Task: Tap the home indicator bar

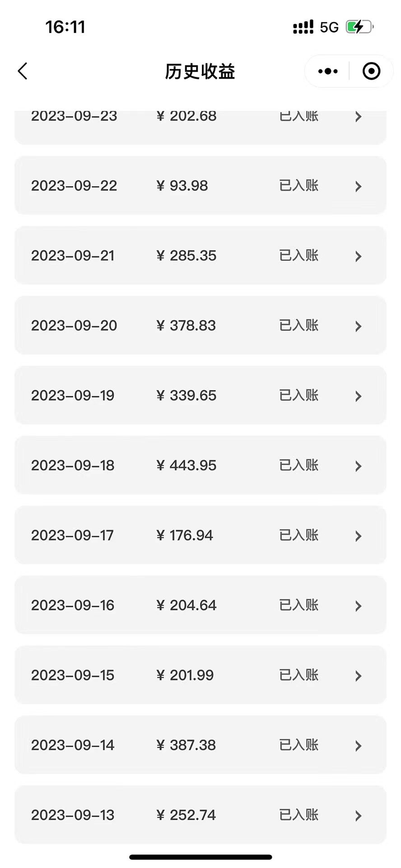Action: [200, 857]
